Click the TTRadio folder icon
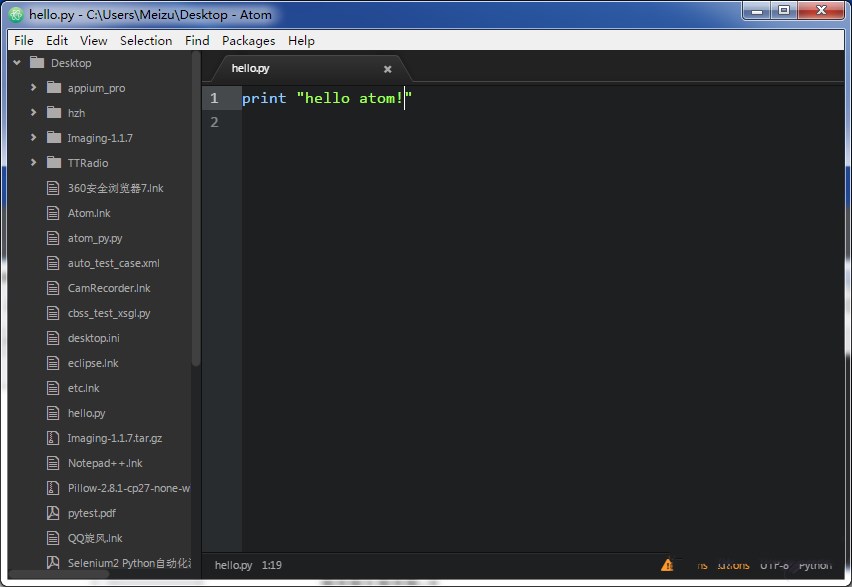 [x=54, y=163]
